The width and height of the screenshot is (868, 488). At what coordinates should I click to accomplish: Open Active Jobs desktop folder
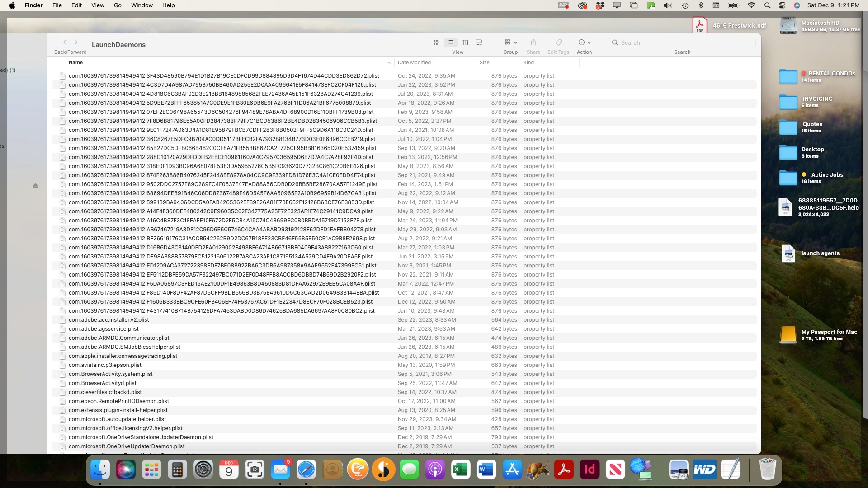coord(788,178)
